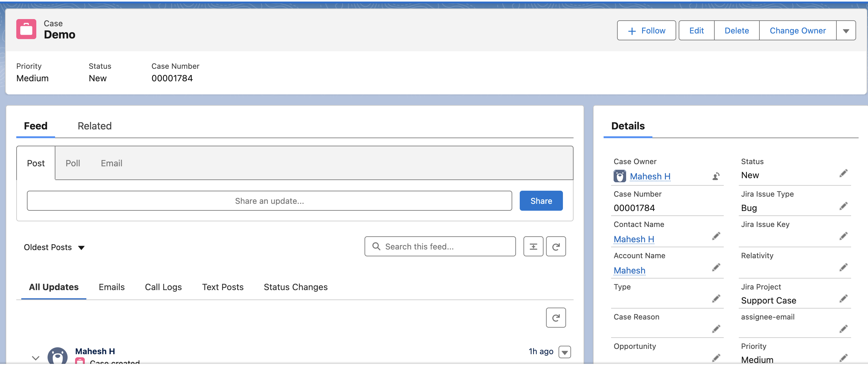This screenshot has width=868, height=367.
Task: Edit assignee-email pencil icon
Action: pyautogui.click(x=843, y=329)
